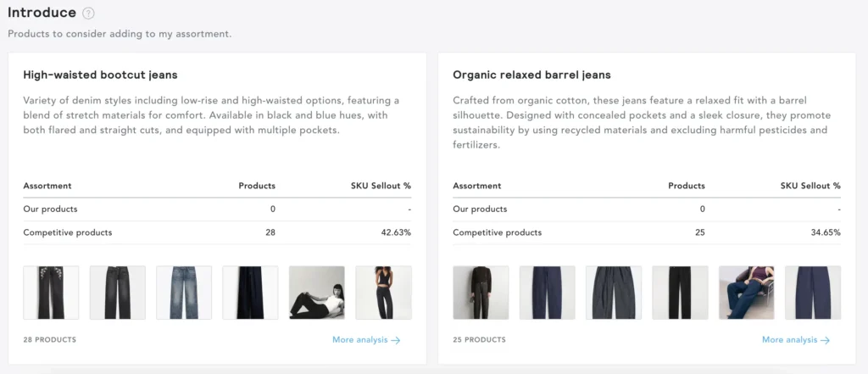
Task: Open model in dark sweater barrel jeans thumbnail
Action: point(481,293)
